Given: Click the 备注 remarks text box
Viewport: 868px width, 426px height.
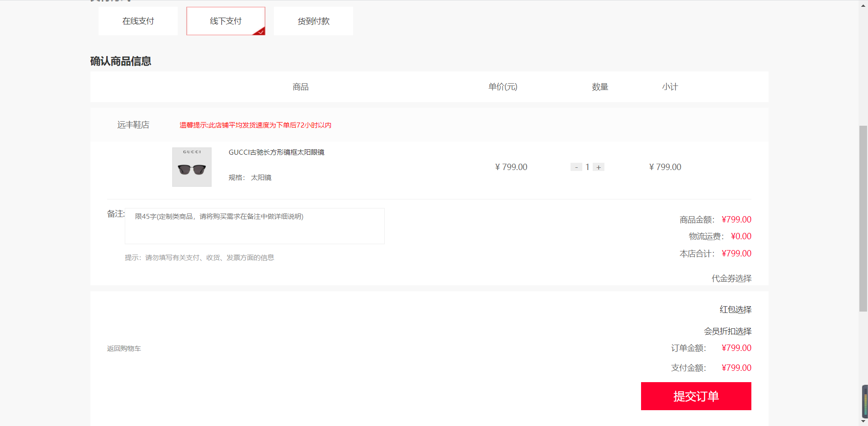Looking at the screenshot, I should point(255,226).
